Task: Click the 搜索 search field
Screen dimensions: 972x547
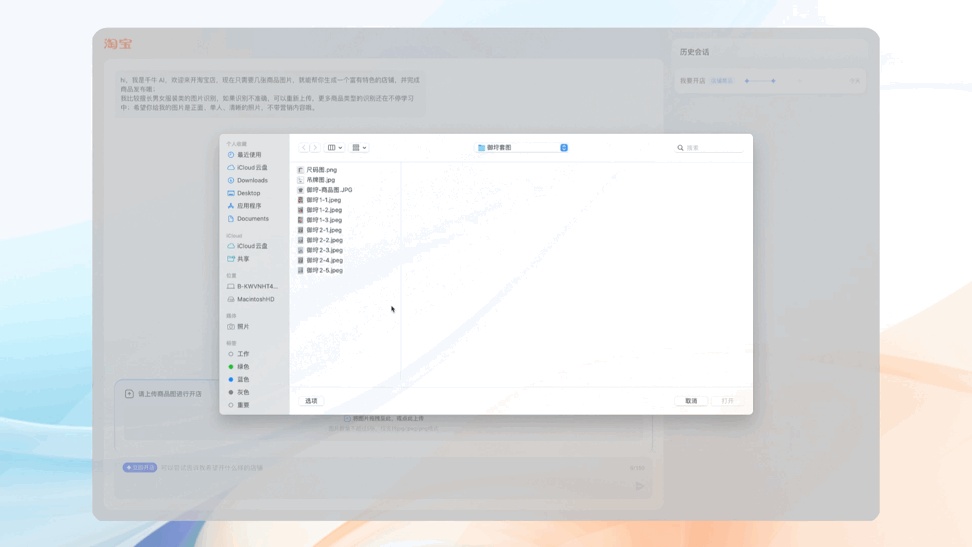Action: point(709,148)
